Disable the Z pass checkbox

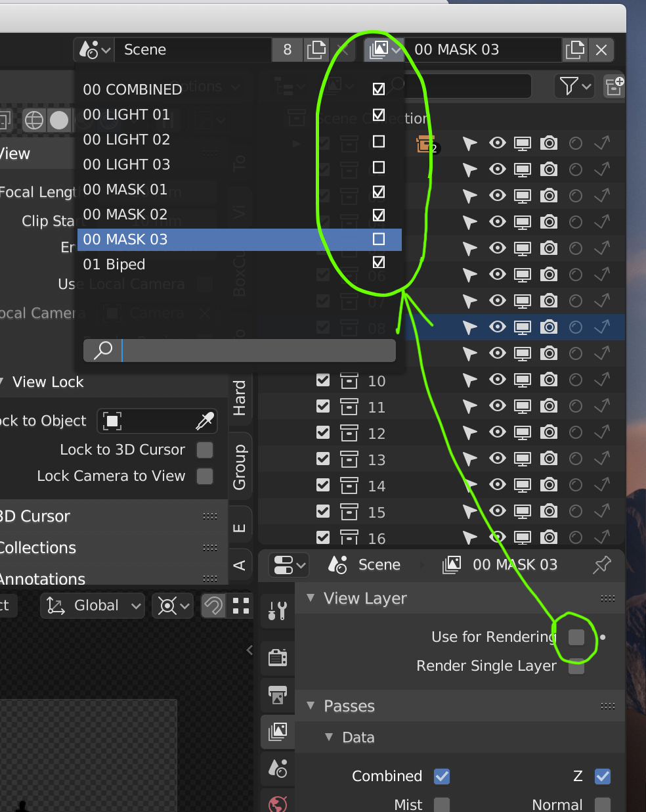click(602, 776)
